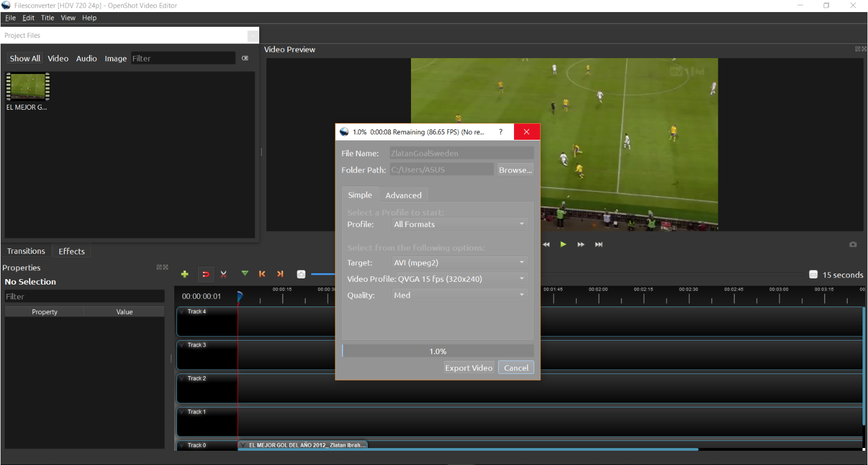Viewport: 868px width, 465px height.
Task: Float the Properties panel
Action: coord(159,267)
